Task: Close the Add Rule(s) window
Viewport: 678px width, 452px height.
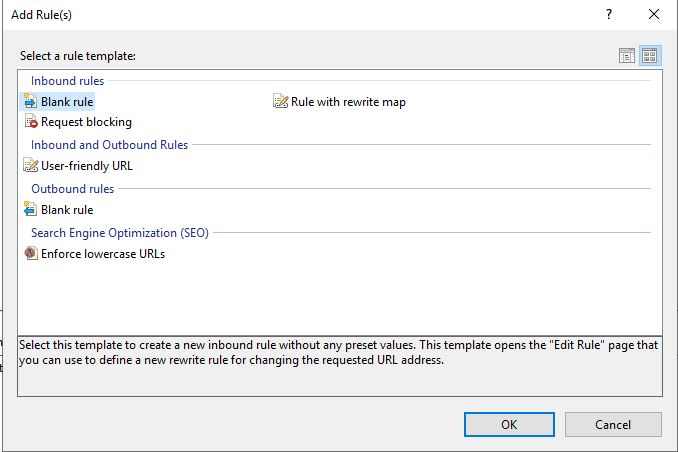Action: tap(654, 14)
